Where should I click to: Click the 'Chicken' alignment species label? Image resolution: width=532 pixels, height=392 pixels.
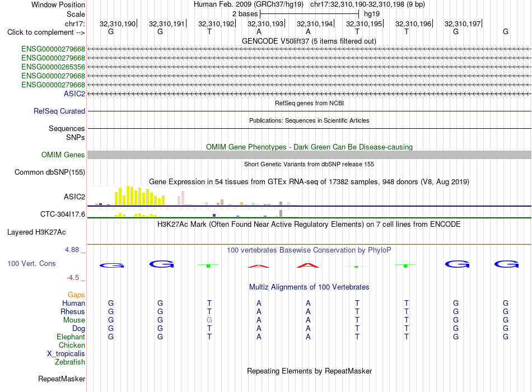[72, 345]
